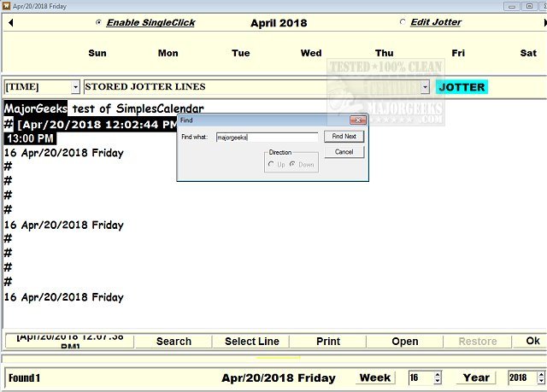Click the JOTTER button
The image size is (547, 392).
pos(462,87)
